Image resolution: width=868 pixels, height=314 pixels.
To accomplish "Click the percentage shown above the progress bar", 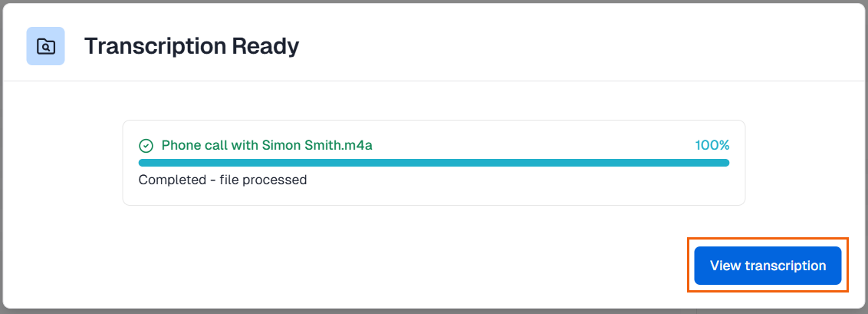I will coord(712,145).
